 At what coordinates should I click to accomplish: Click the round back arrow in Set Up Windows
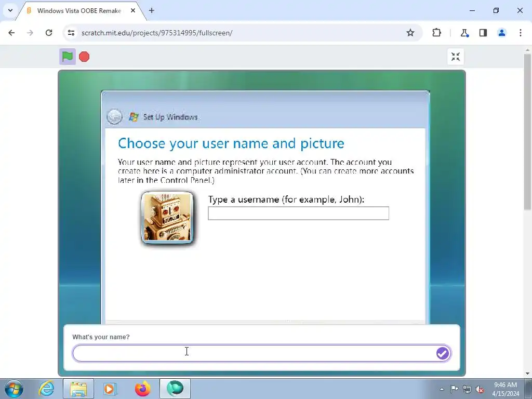coord(114,117)
